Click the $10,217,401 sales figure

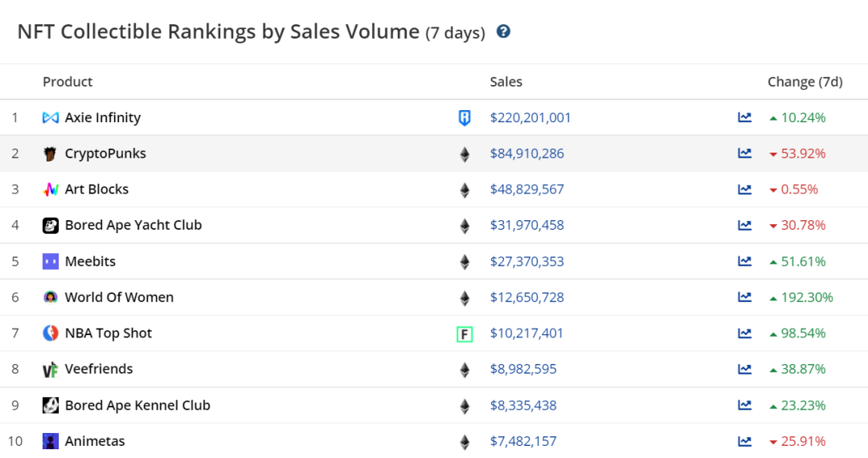(526, 333)
